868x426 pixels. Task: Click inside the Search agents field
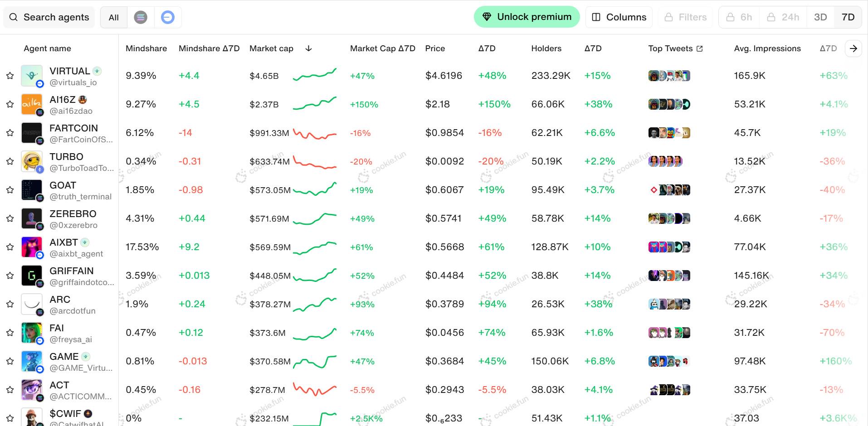tap(54, 17)
